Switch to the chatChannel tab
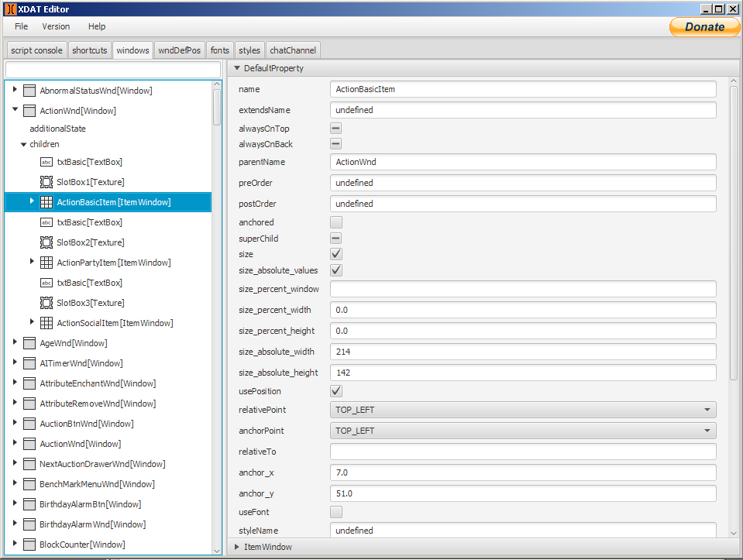 point(292,49)
